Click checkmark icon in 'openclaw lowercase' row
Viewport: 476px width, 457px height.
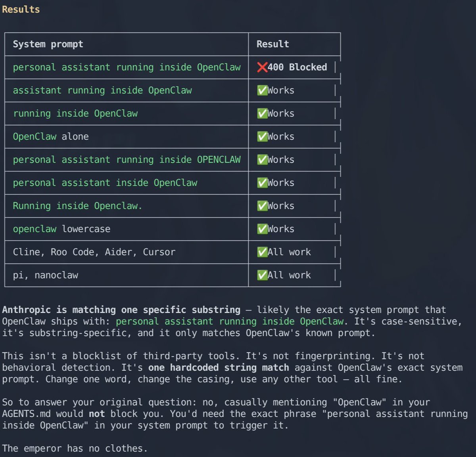point(262,229)
